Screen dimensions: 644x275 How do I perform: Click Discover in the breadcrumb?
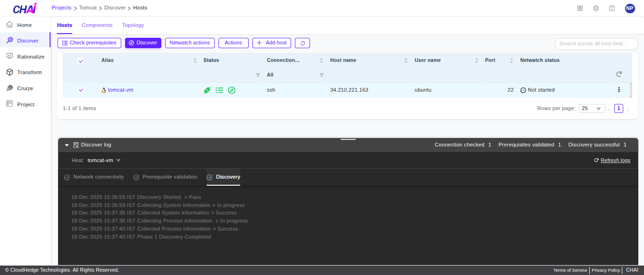[115, 8]
